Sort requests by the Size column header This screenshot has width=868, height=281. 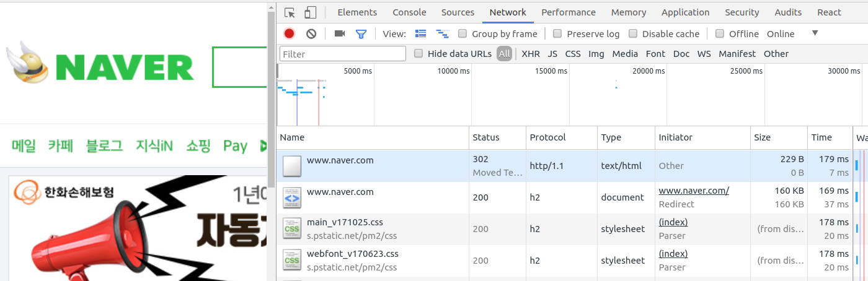pyautogui.click(x=779, y=137)
